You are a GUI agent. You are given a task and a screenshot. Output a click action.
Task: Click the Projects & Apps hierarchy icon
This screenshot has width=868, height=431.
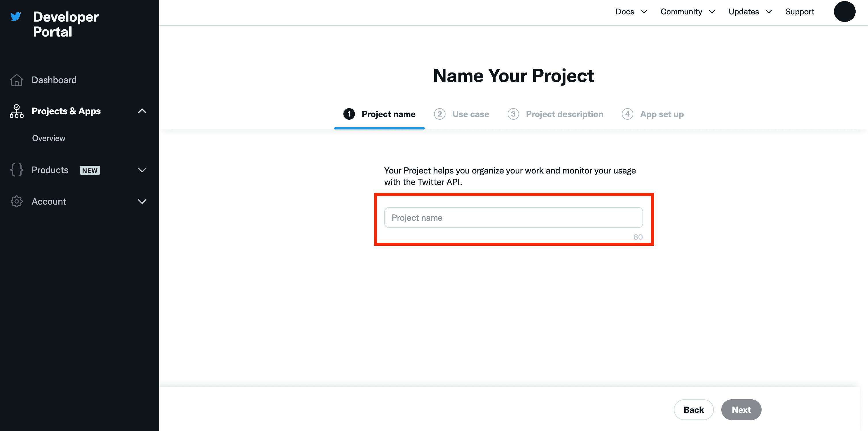[16, 111]
